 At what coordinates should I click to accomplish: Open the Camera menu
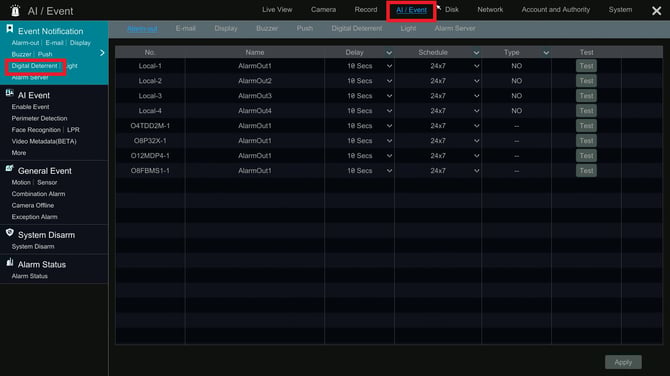coord(323,9)
